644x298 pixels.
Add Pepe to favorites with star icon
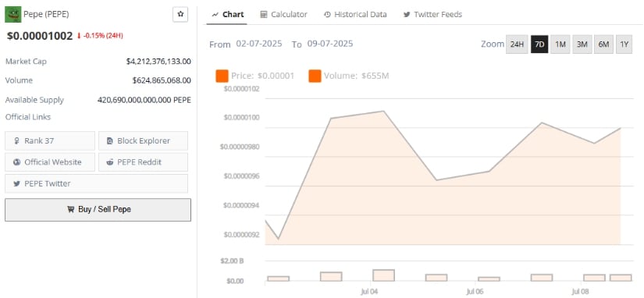(180, 14)
